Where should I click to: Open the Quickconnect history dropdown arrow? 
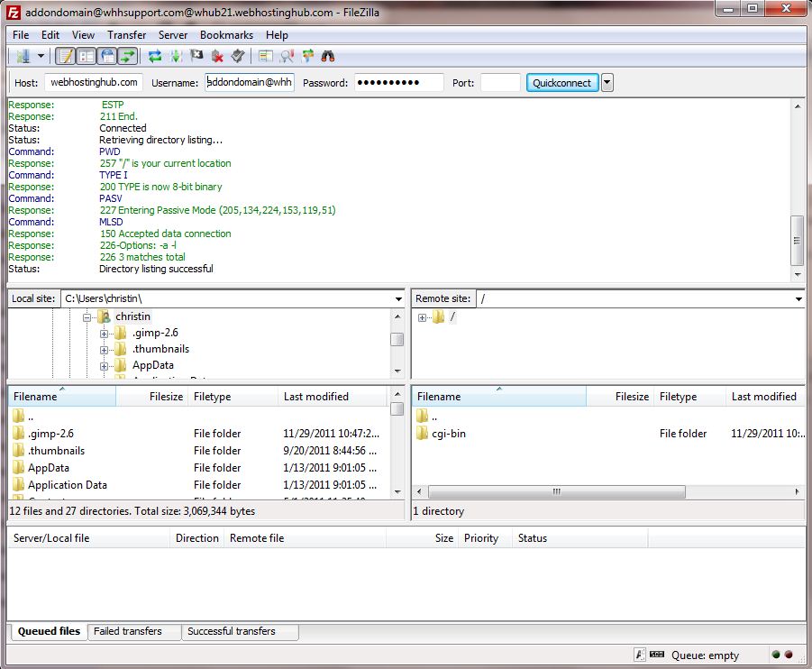point(607,83)
